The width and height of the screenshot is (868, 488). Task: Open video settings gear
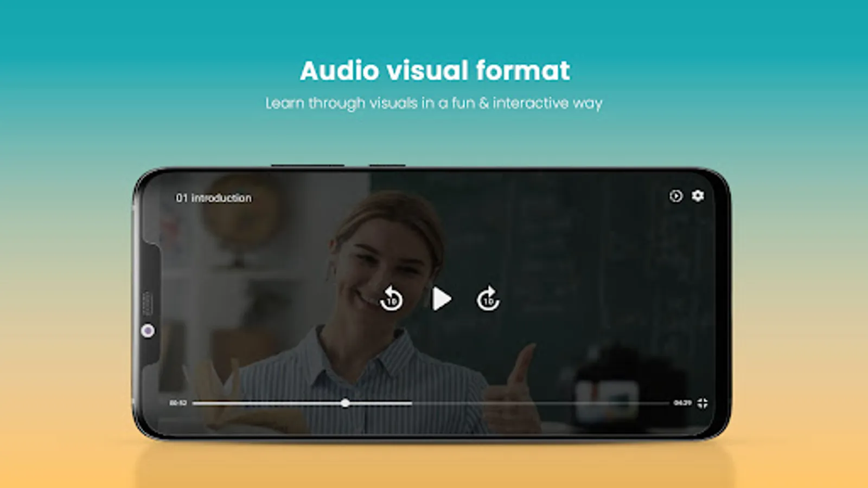click(698, 195)
